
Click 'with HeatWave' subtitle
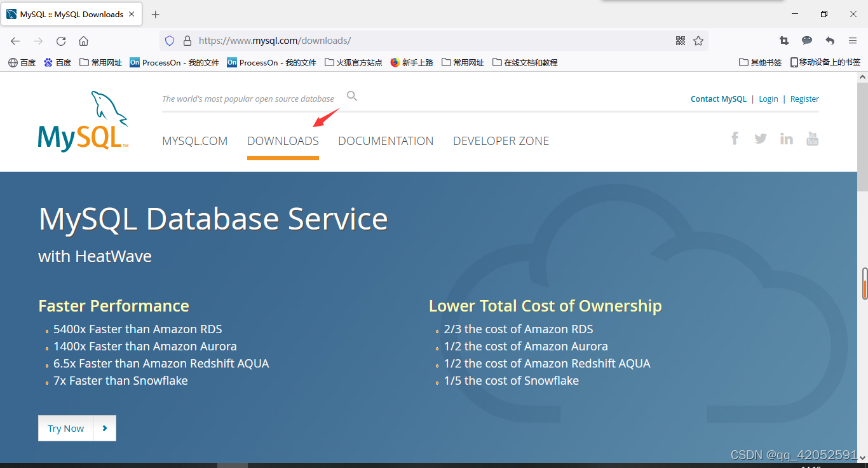point(95,256)
